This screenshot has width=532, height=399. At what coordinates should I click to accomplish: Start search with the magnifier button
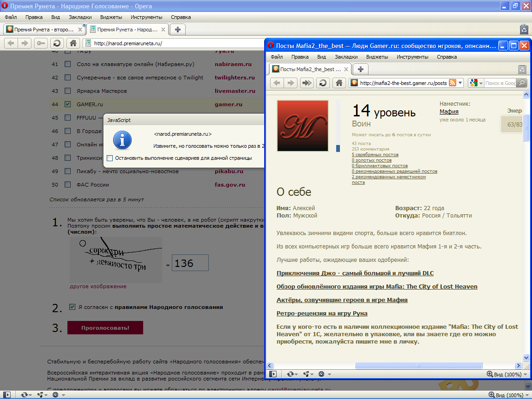(x=522, y=83)
